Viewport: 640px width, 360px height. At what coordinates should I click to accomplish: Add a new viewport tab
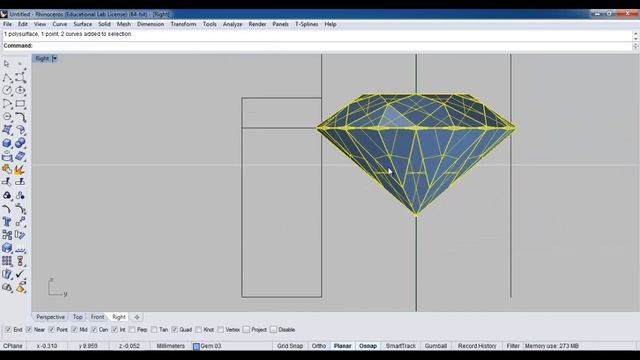137,317
